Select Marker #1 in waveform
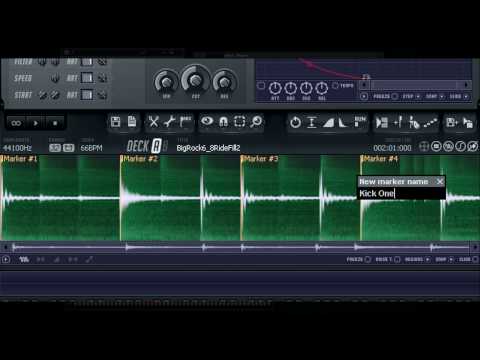Viewport: 480px width, 360px height. click(20, 159)
